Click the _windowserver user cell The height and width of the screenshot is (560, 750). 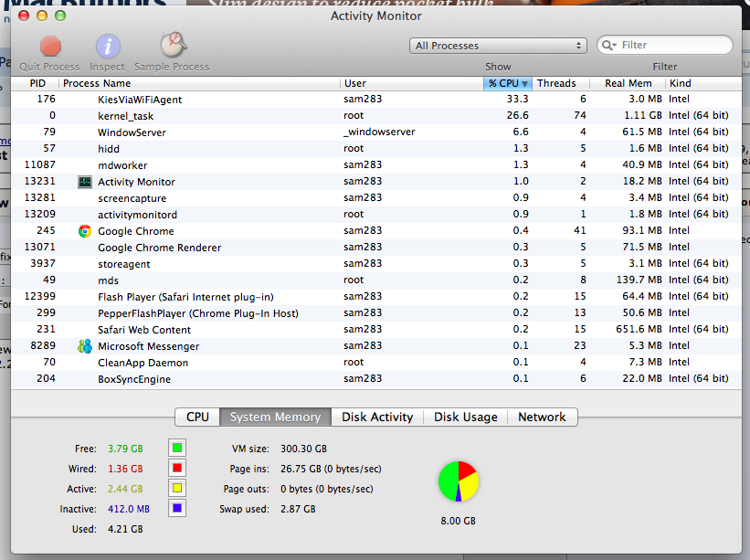click(x=379, y=132)
